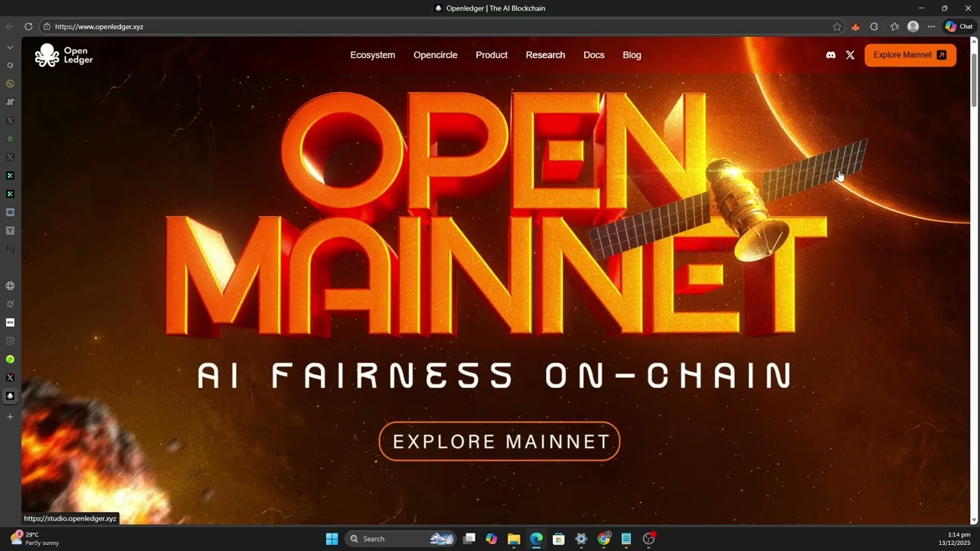Screen dimensions: 980x551
Task: Open the clock showing 1:14 pm
Action: click(955, 539)
